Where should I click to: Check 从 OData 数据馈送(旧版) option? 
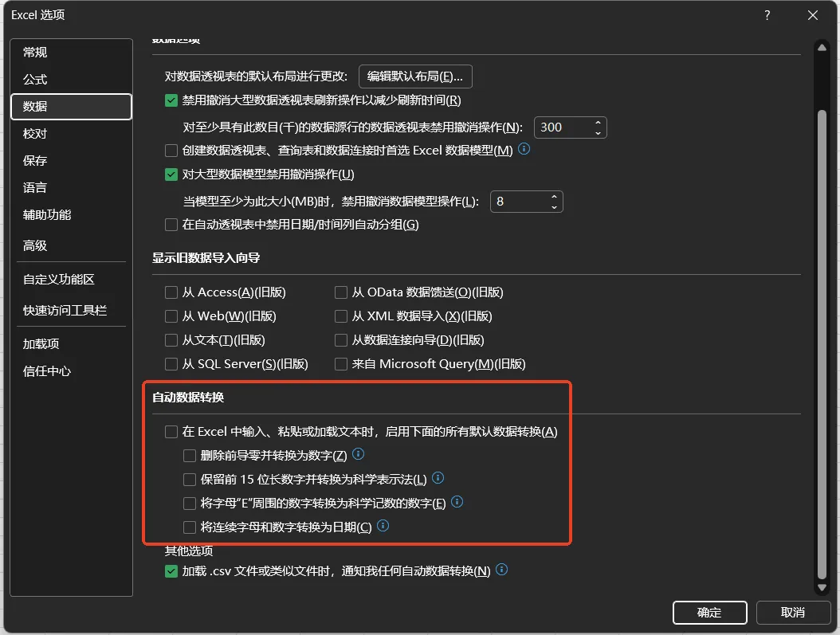(341, 292)
